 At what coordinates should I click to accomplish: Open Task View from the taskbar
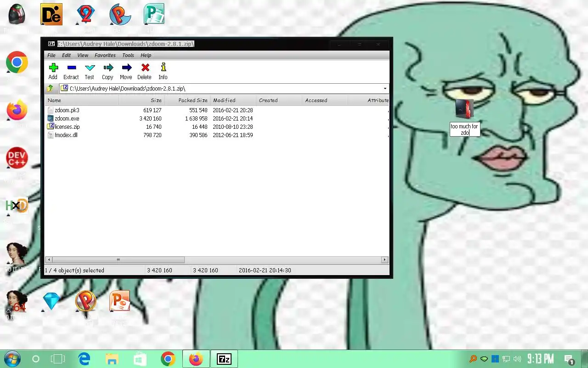58,359
